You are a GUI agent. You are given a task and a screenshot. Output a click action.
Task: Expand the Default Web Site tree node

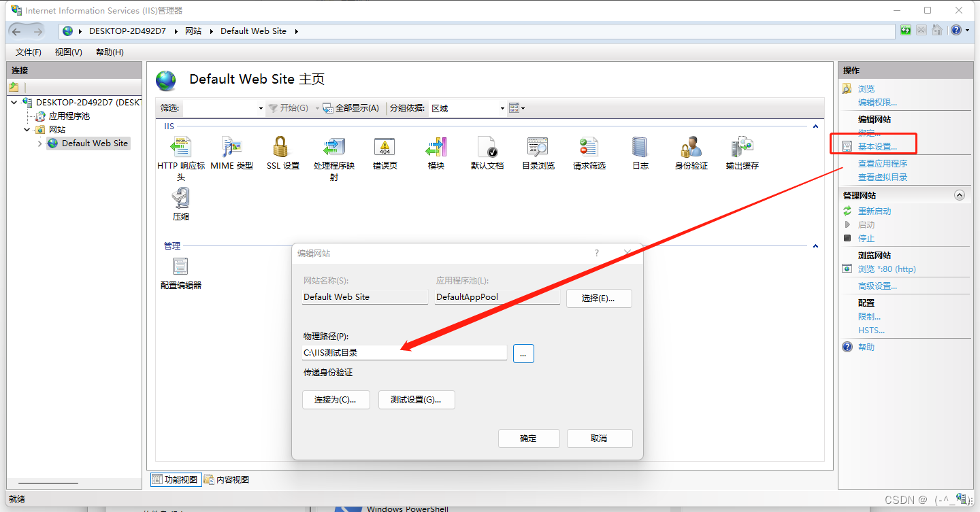pyautogui.click(x=40, y=143)
